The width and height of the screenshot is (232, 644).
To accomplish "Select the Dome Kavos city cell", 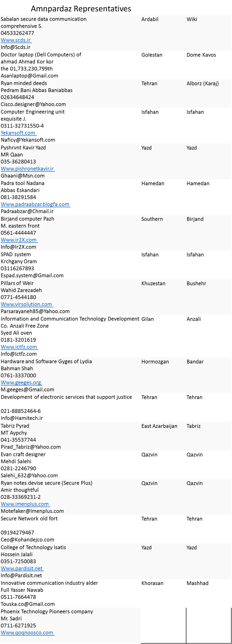I will pyautogui.click(x=201, y=55).
